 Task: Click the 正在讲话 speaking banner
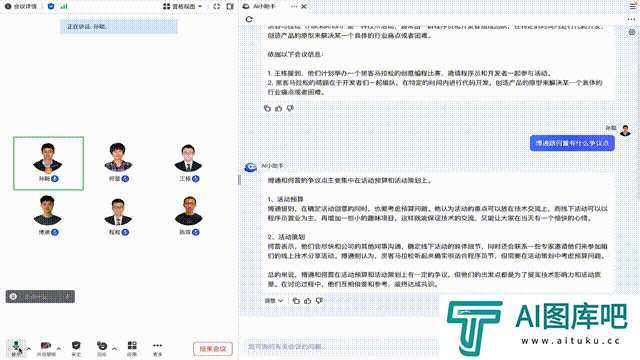pos(119,27)
